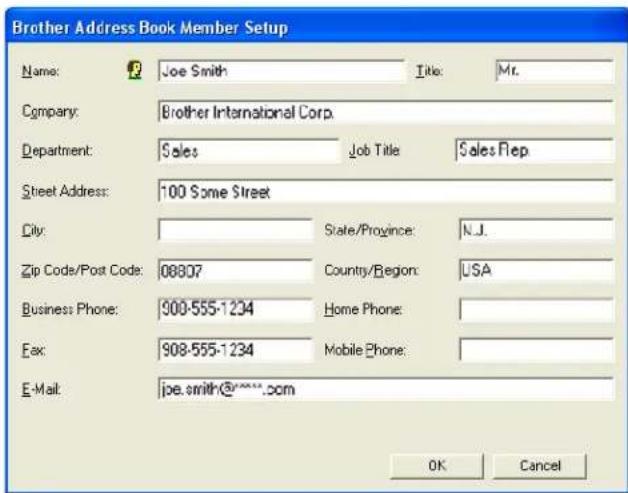
Task: Dismiss the dialog with Cancel
Action: pos(539,466)
